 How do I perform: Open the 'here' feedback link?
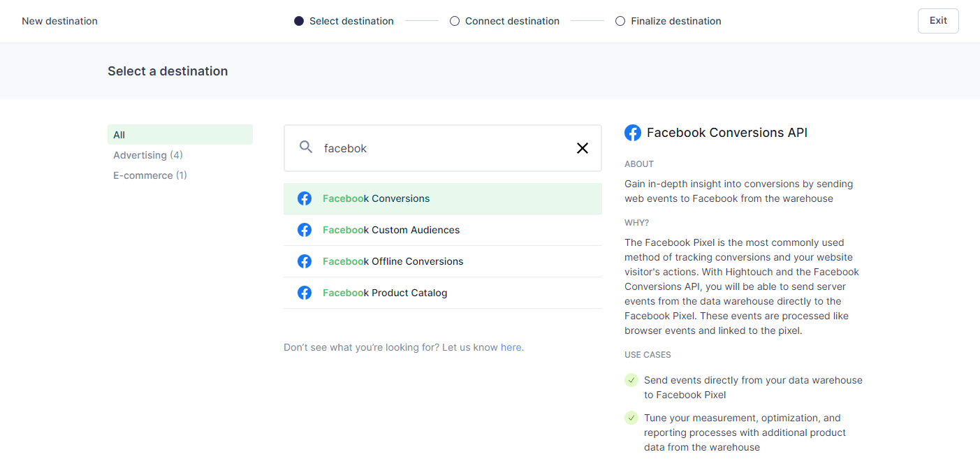pyautogui.click(x=511, y=347)
